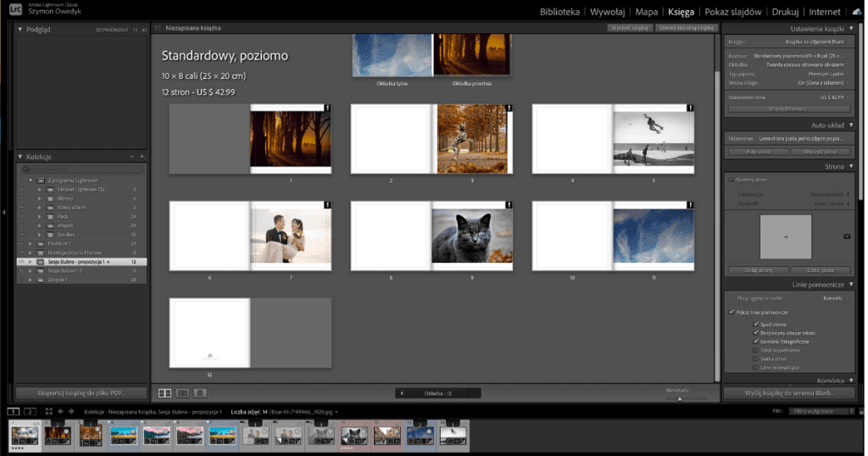Collapse Kolekcje panel triangle
Screen dimensions: 868x456
[x=20, y=157]
